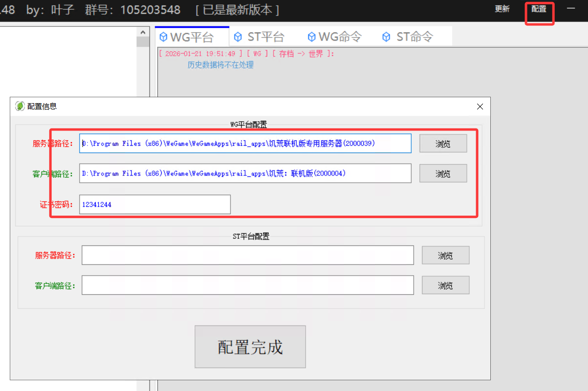Click 更新 in the top bar

pyautogui.click(x=502, y=9)
